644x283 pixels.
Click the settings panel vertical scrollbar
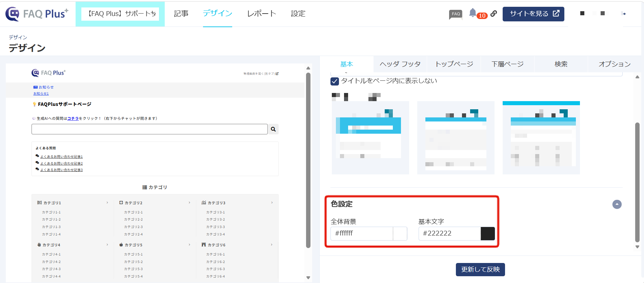pos(637,183)
